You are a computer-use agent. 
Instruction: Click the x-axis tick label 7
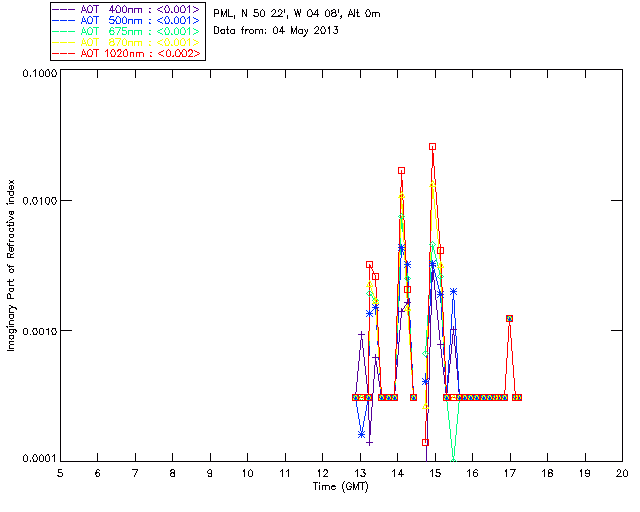135,473
